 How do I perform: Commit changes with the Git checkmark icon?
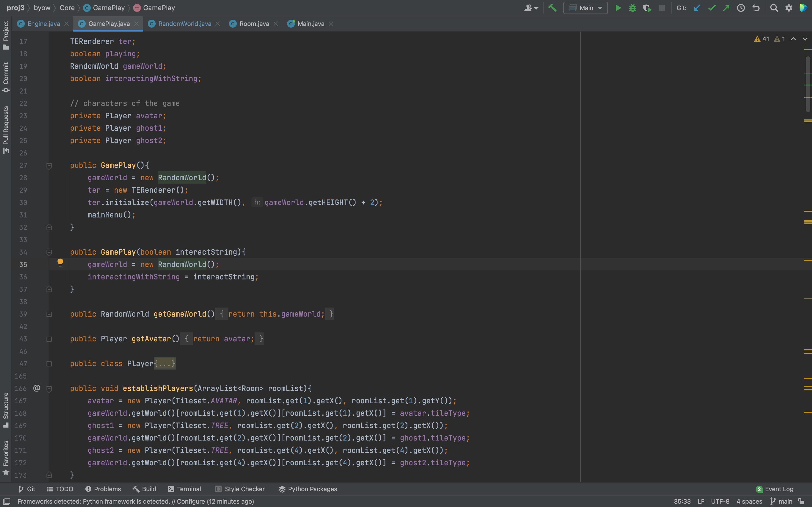[712, 8]
